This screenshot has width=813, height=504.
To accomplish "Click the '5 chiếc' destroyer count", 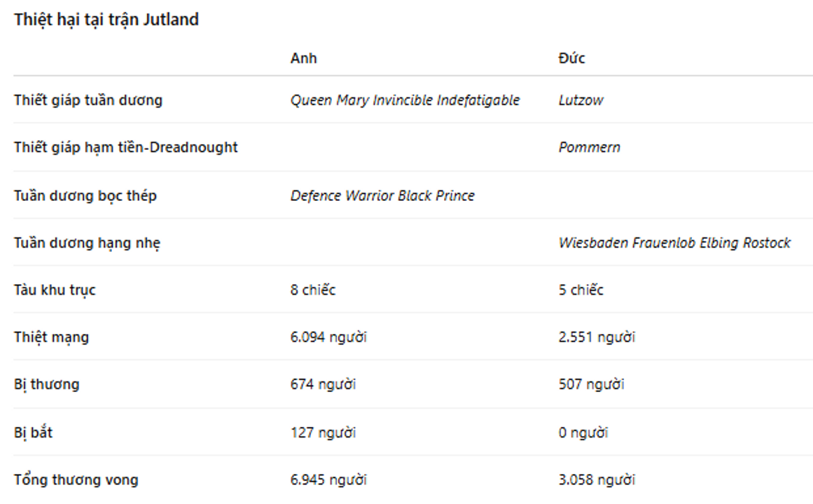I will click(x=581, y=290).
